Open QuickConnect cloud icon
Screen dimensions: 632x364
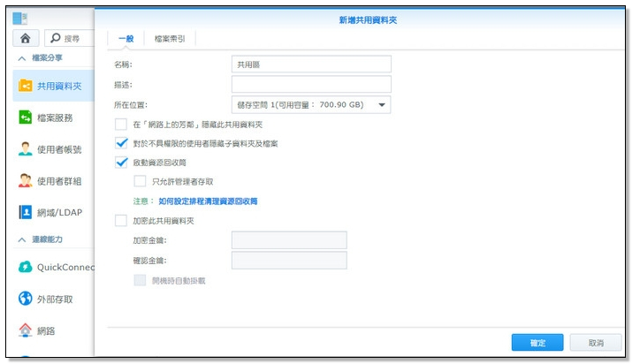pos(26,267)
